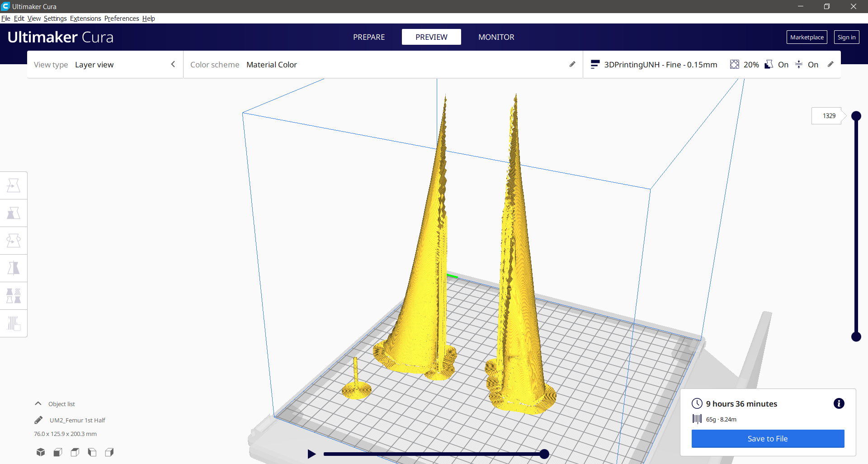Click the path simulation slider handle

coord(545,454)
